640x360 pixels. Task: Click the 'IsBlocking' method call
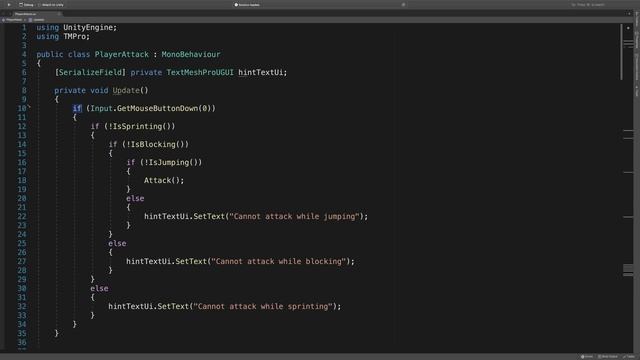coord(153,144)
